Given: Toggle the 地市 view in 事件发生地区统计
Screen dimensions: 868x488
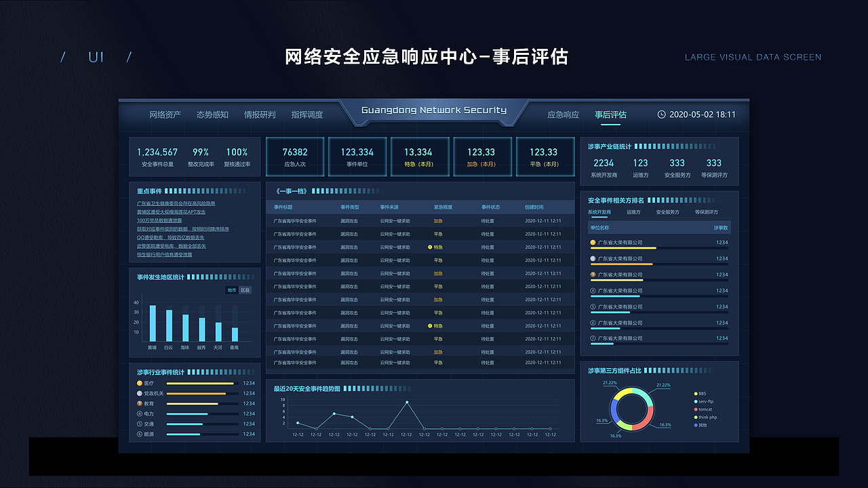Looking at the screenshot, I should tap(232, 289).
